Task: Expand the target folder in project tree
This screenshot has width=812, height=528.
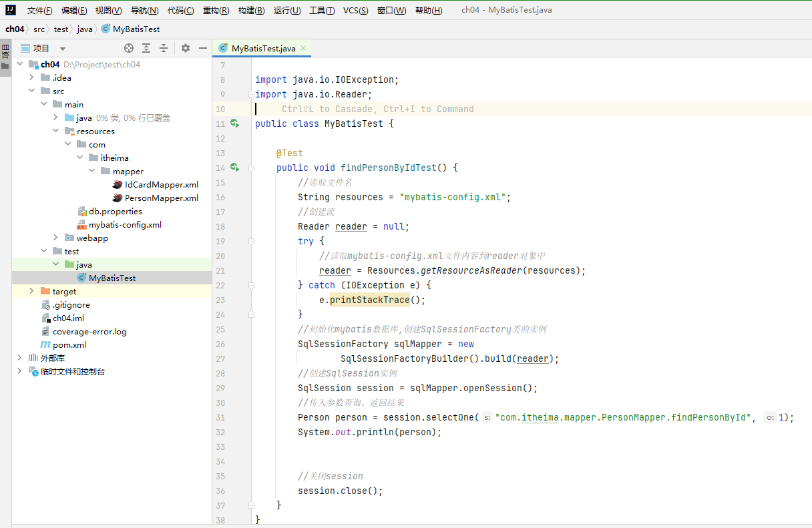Action: point(31,292)
